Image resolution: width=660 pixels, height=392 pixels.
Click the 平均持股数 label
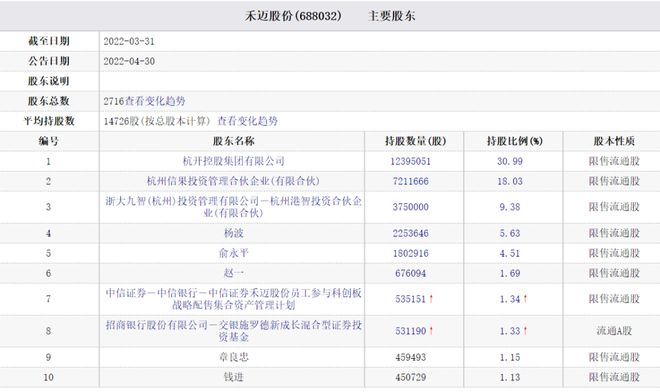point(48,121)
